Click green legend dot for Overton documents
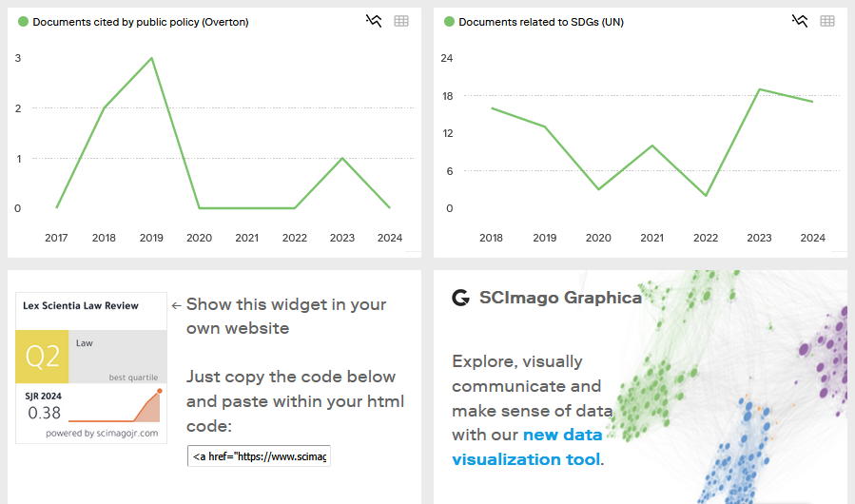Image resolution: width=855 pixels, height=504 pixels. click(23, 21)
